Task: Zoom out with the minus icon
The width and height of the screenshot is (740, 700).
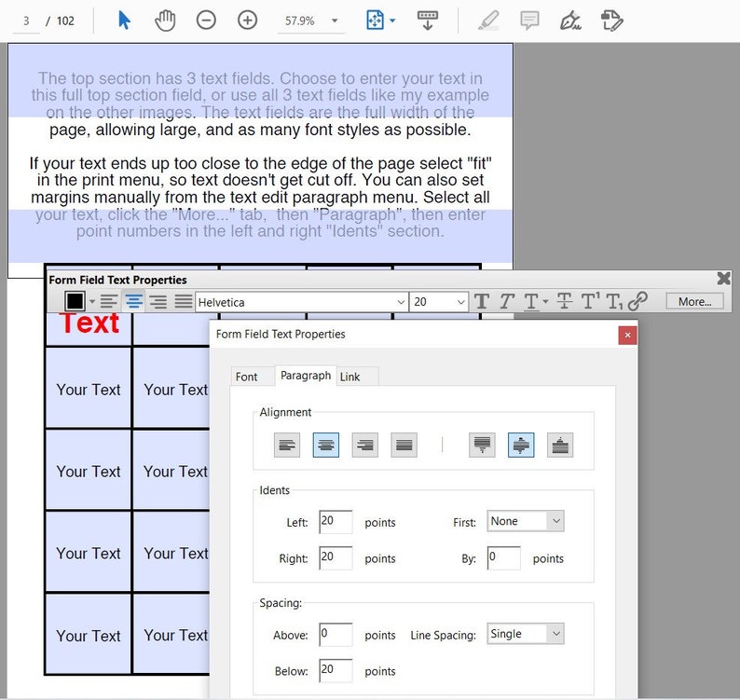Action: pyautogui.click(x=206, y=21)
